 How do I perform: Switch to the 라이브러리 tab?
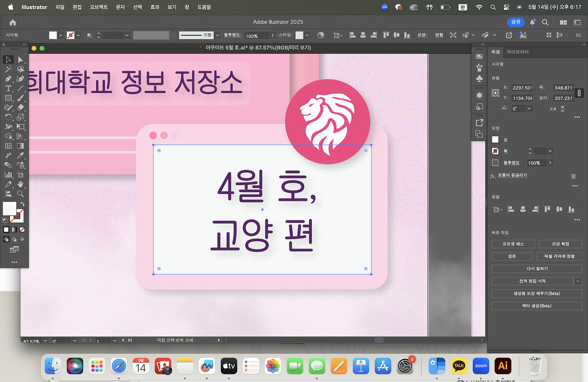(517, 52)
